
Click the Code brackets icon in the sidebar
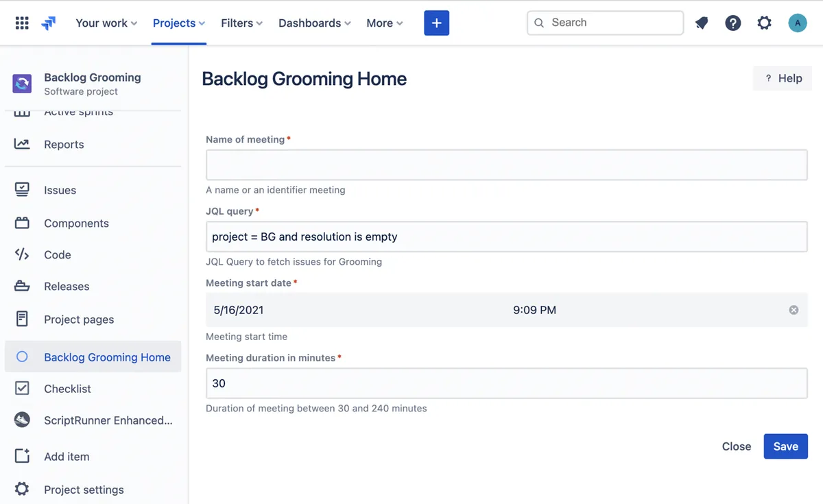point(22,254)
